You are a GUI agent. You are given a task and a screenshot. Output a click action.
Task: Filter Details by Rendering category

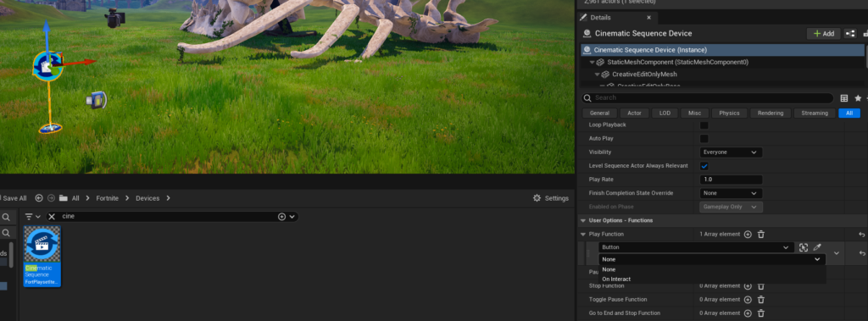(771, 113)
